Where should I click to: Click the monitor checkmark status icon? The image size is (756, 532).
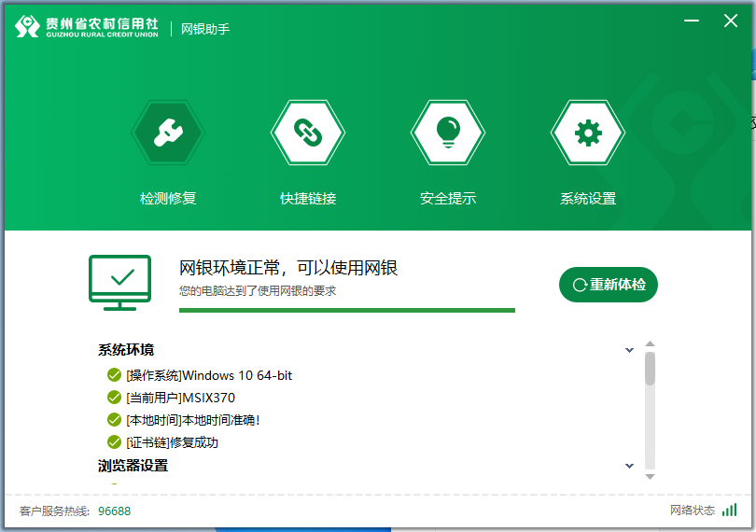(119, 281)
